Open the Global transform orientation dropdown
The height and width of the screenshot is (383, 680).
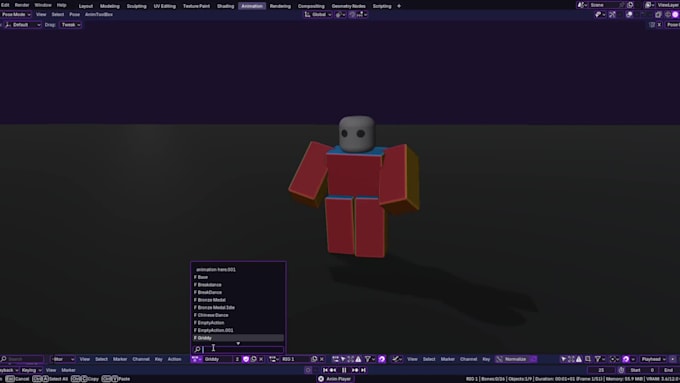[x=318, y=14]
